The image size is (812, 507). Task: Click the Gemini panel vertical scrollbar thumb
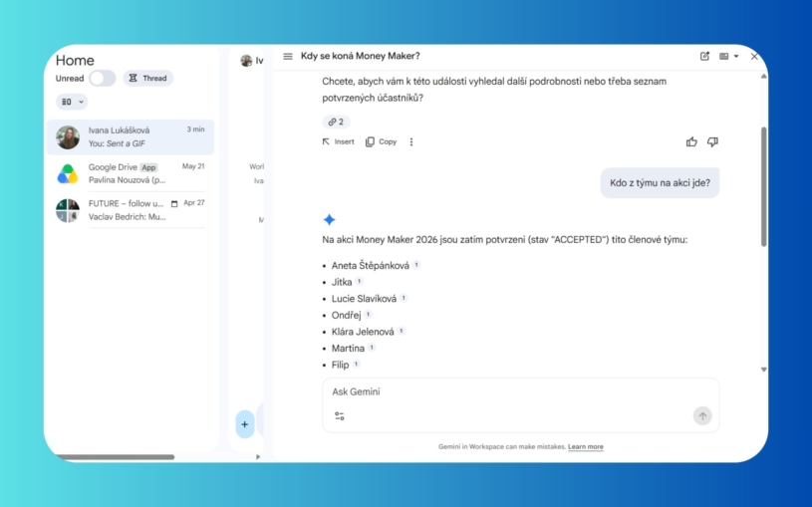click(763, 186)
